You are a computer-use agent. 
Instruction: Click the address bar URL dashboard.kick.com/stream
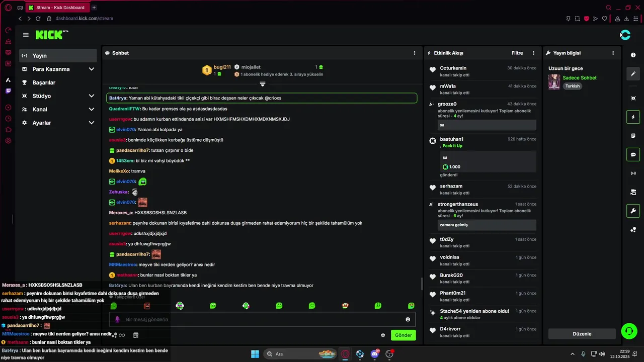point(84,19)
